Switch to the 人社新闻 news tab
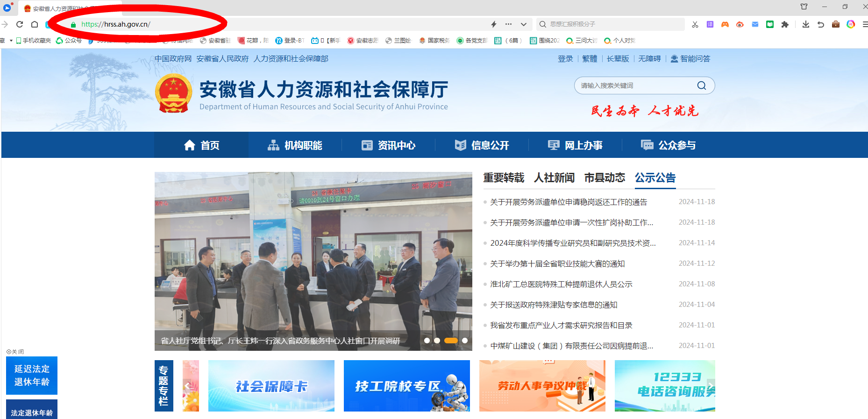The image size is (868, 419). [x=554, y=178]
